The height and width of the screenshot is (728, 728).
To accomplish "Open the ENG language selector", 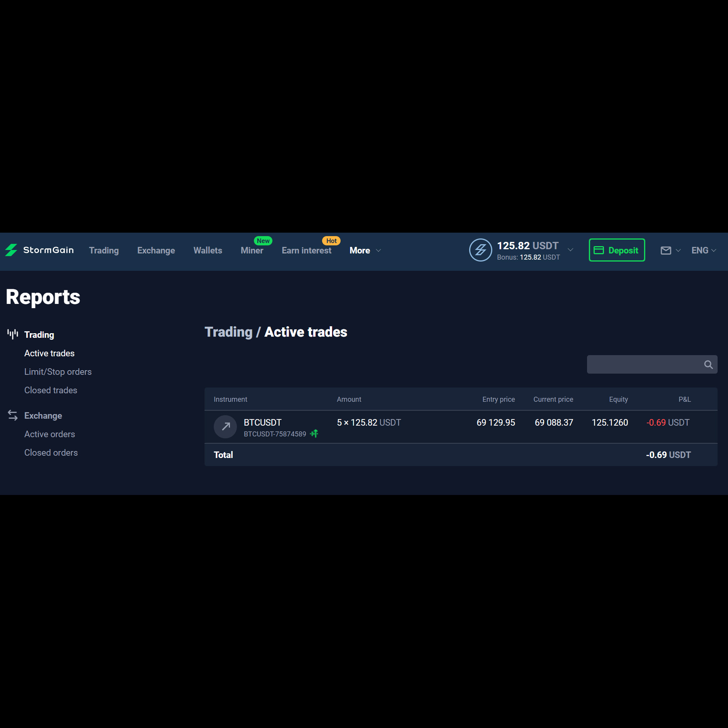I will pos(700,250).
